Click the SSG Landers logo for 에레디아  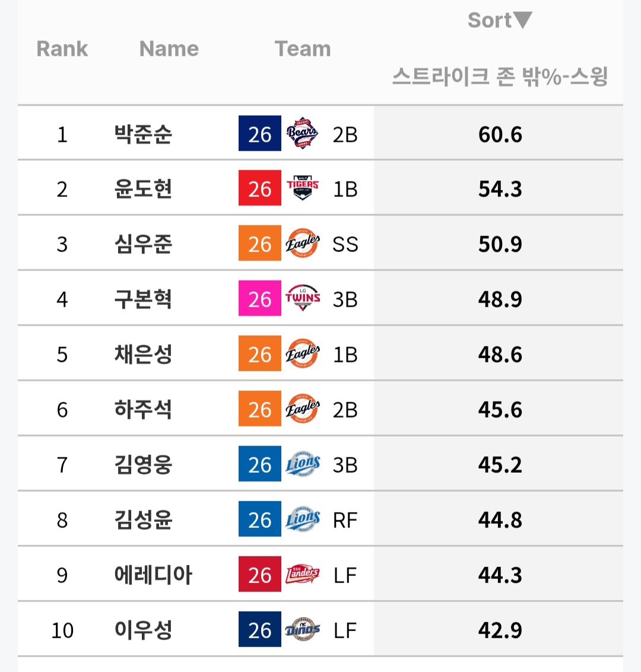tap(302, 575)
